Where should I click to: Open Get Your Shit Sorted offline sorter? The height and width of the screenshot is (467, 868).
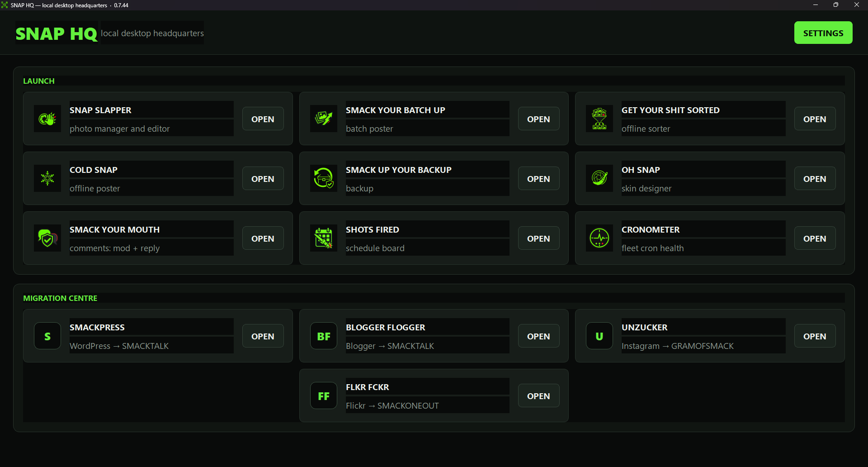(815, 119)
